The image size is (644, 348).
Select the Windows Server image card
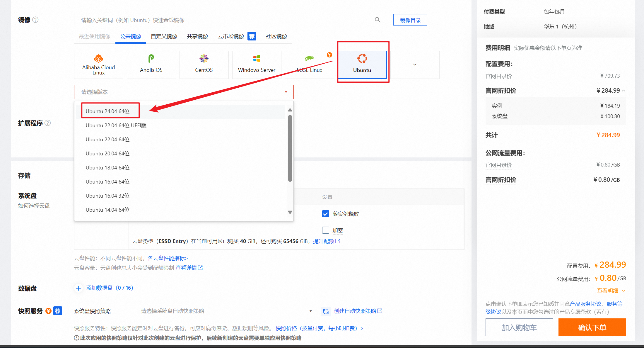pos(257,65)
